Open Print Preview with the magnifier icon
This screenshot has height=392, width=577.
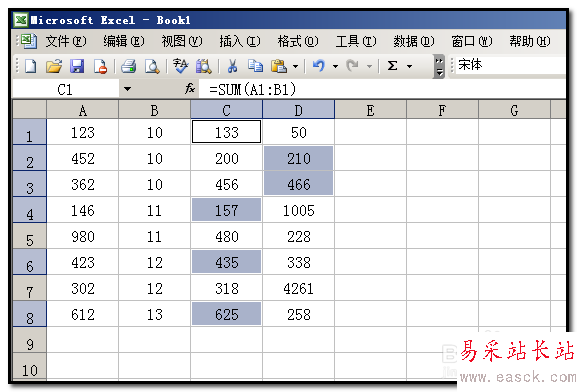pos(152,66)
